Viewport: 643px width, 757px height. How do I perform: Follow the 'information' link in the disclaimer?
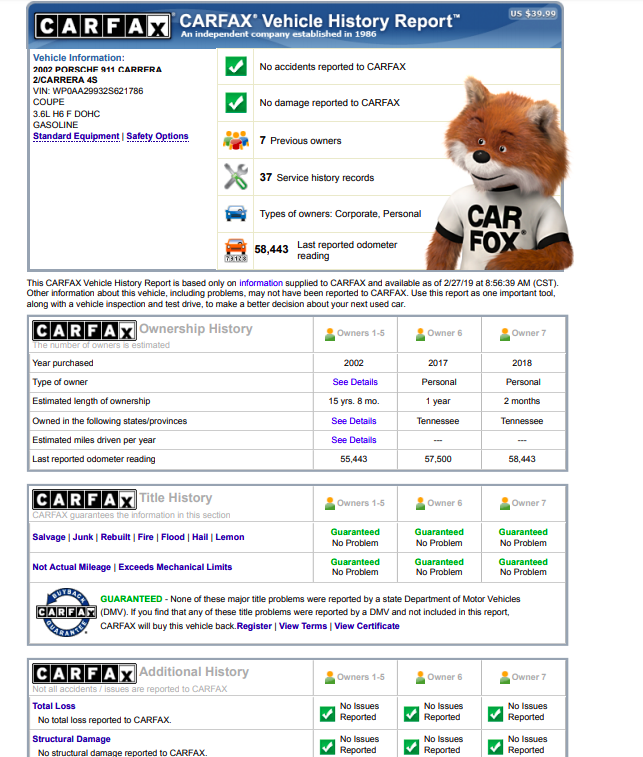[x=261, y=283]
